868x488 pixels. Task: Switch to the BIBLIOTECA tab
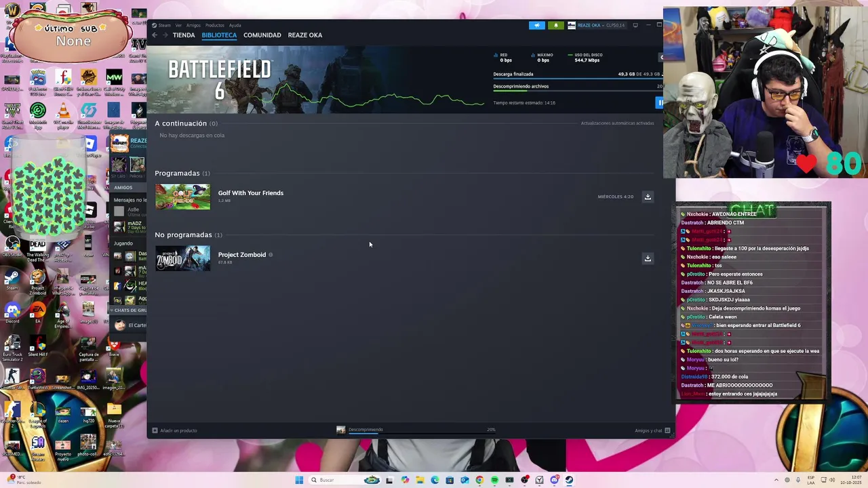tap(219, 35)
